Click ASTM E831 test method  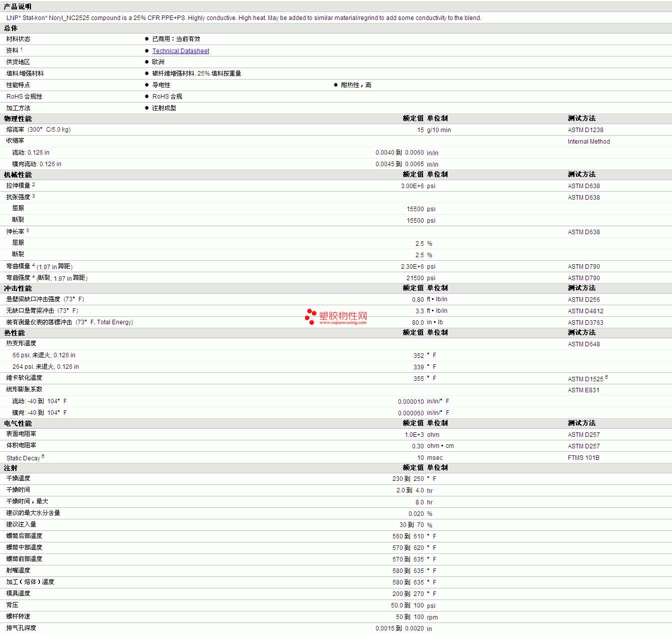pos(583,390)
